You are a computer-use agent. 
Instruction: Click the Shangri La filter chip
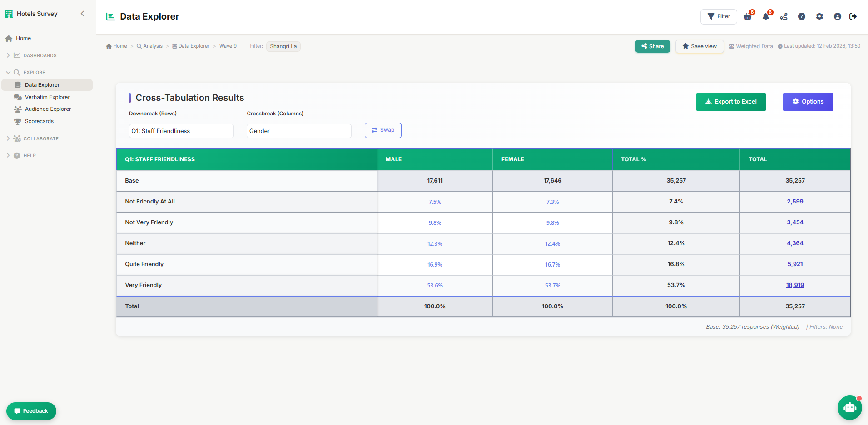(283, 46)
